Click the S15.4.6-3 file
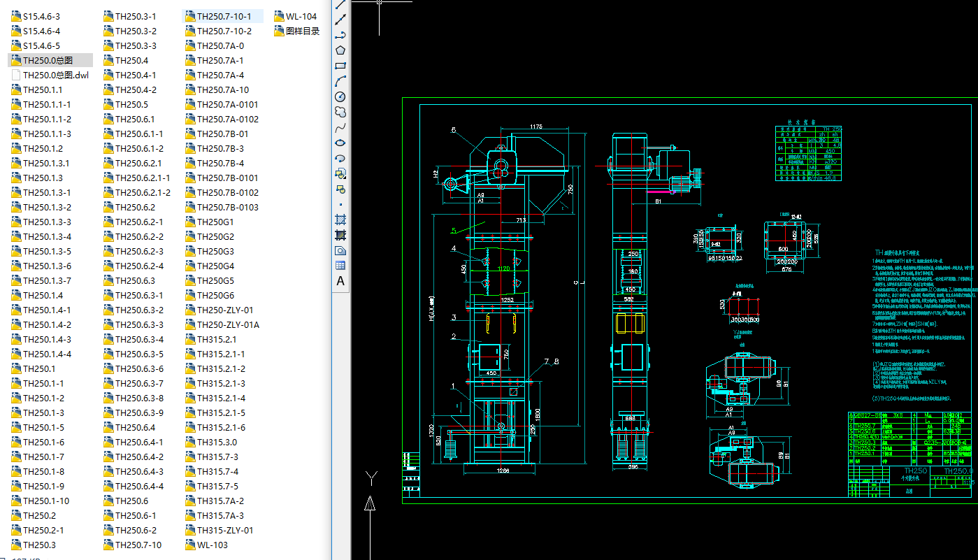Image resolution: width=978 pixels, height=560 pixels. coord(41,16)
